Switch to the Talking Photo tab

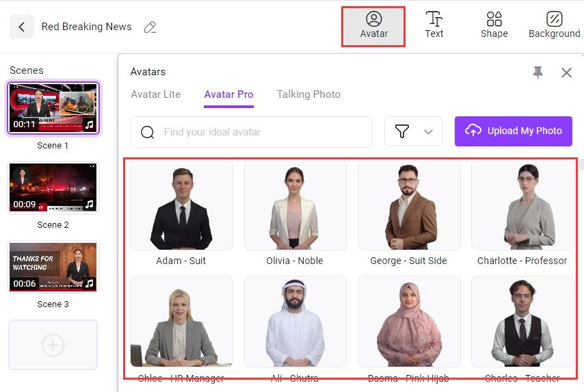[x=308, y=94]
